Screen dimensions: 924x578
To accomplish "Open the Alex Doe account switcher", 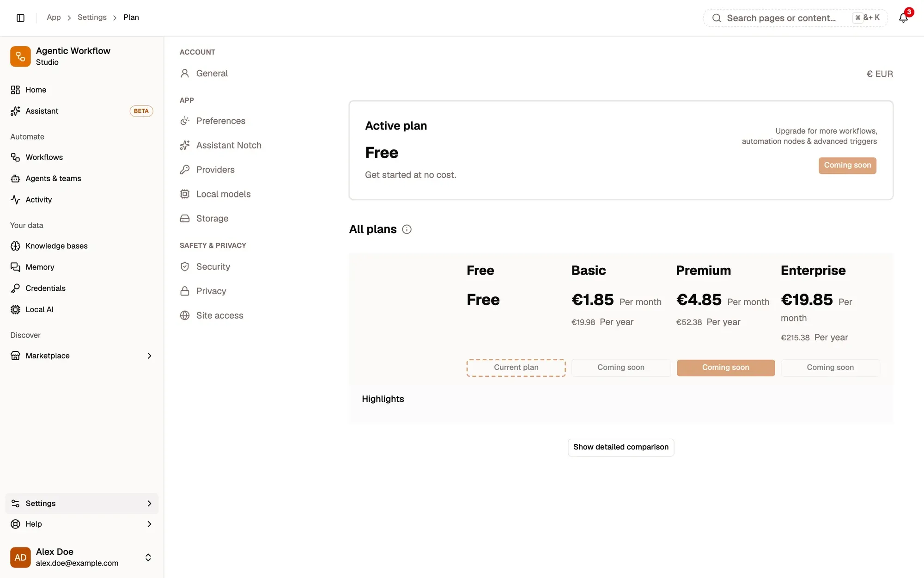I will click(82, 557).
